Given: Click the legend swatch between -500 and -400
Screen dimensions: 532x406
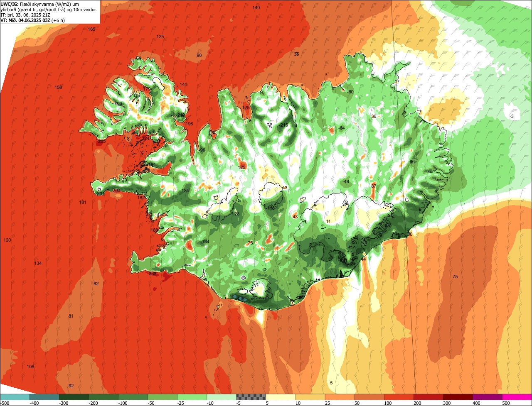Looking at the screenshot, I should 15,397.
